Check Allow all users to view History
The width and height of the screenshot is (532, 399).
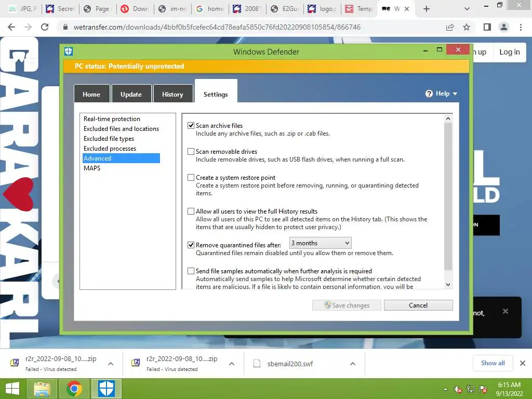tap(191, 211)
